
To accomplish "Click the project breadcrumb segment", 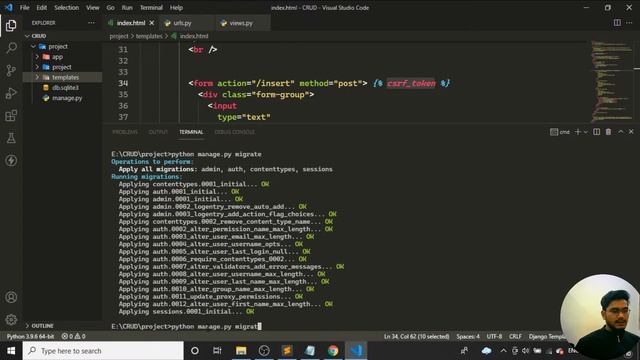I will tap(119, 36).
